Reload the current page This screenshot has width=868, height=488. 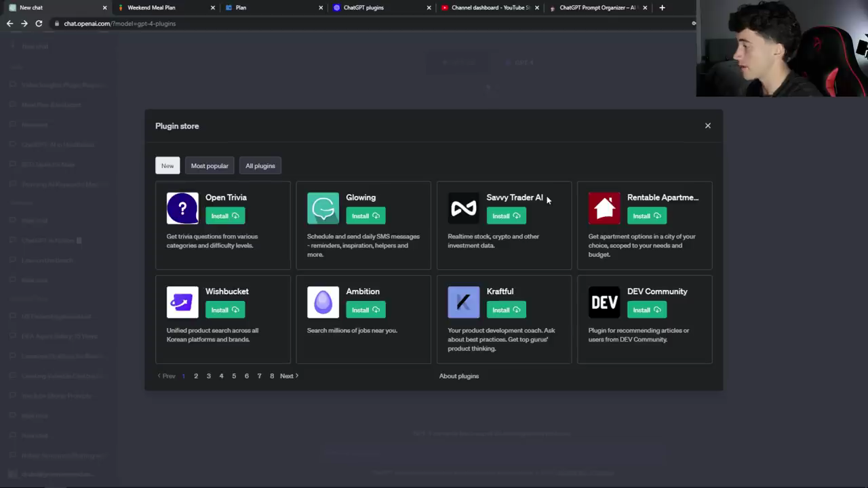[39, 23]
